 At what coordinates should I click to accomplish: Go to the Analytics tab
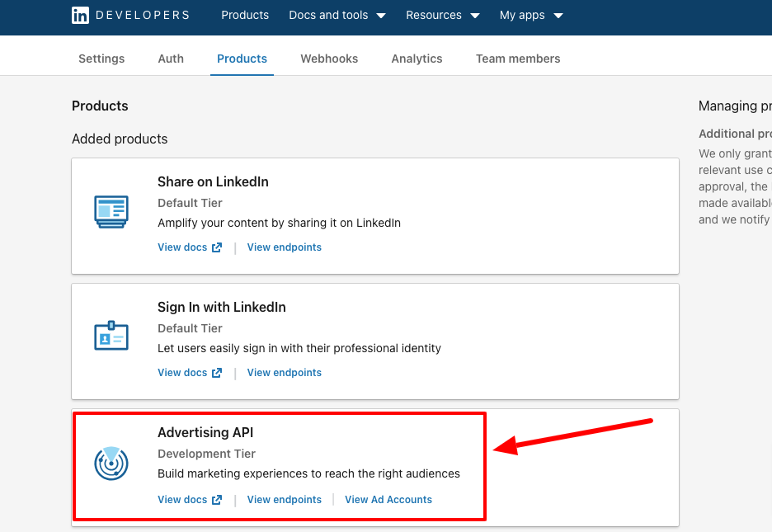coord(417,59)
